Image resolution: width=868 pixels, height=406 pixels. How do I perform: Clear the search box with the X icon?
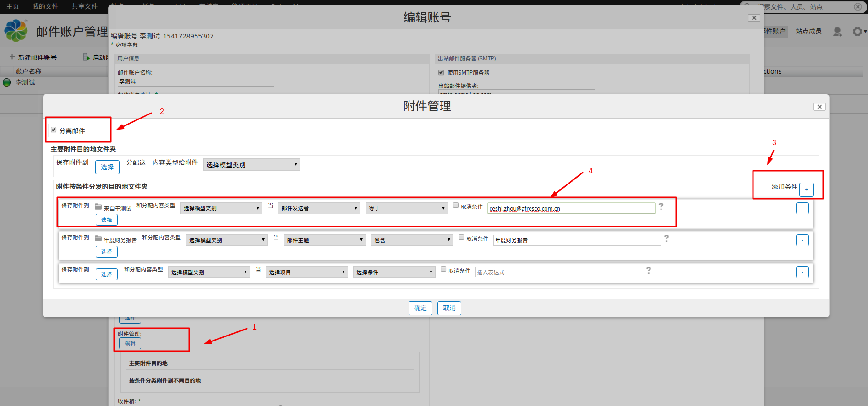point(858,7)
